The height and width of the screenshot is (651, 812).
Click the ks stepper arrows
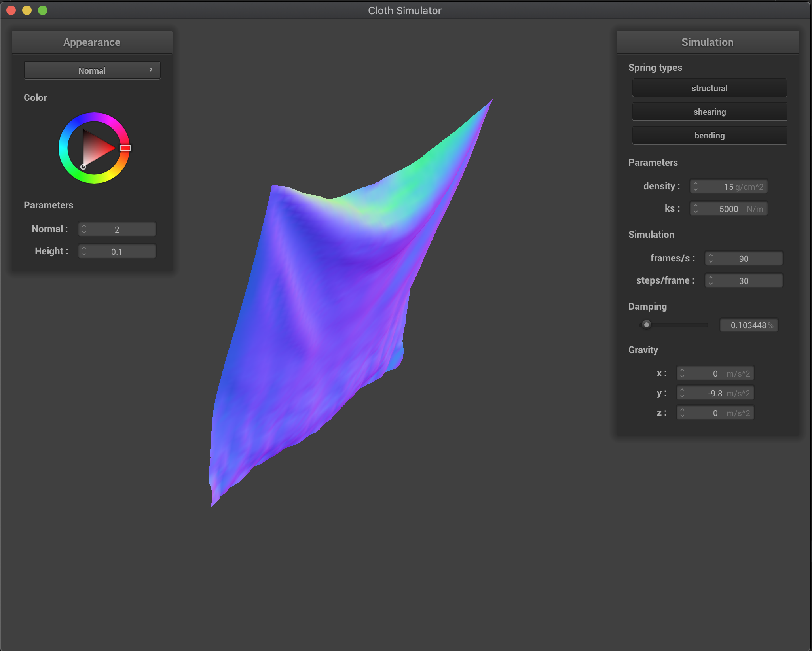(696, 208)
